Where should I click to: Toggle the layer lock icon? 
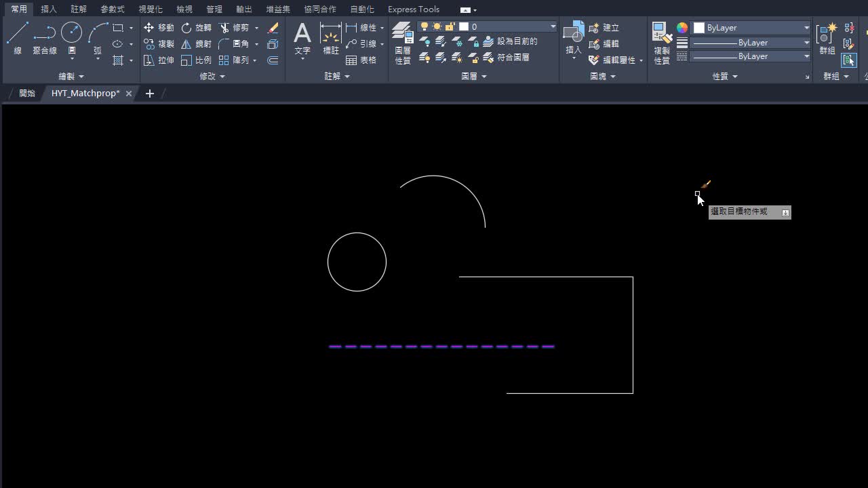[450, 26]
